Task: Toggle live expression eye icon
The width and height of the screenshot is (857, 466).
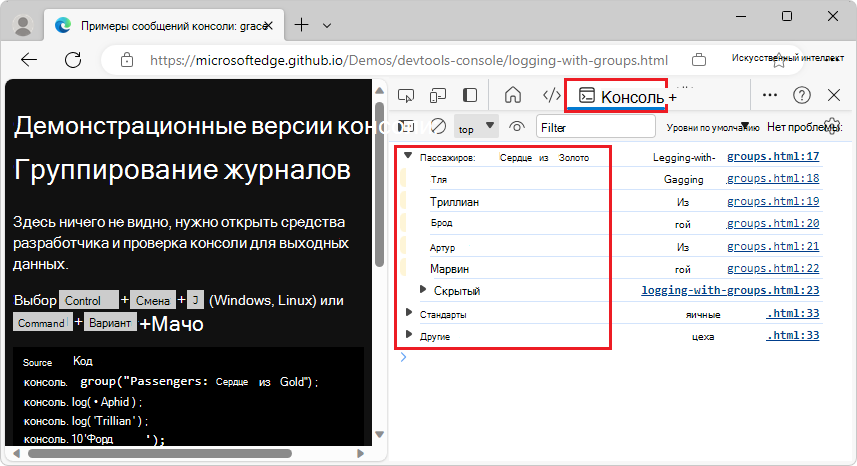Action: tap(516, 127)
